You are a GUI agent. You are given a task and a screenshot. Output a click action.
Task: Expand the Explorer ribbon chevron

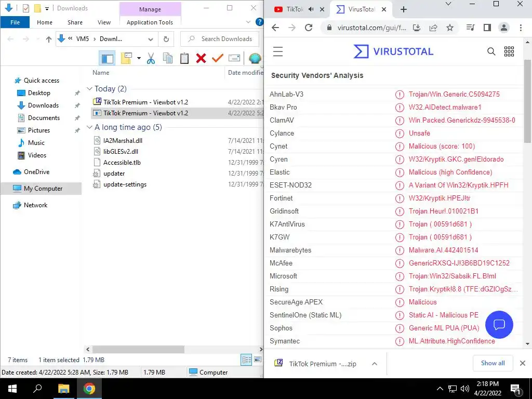click(248, 22)
